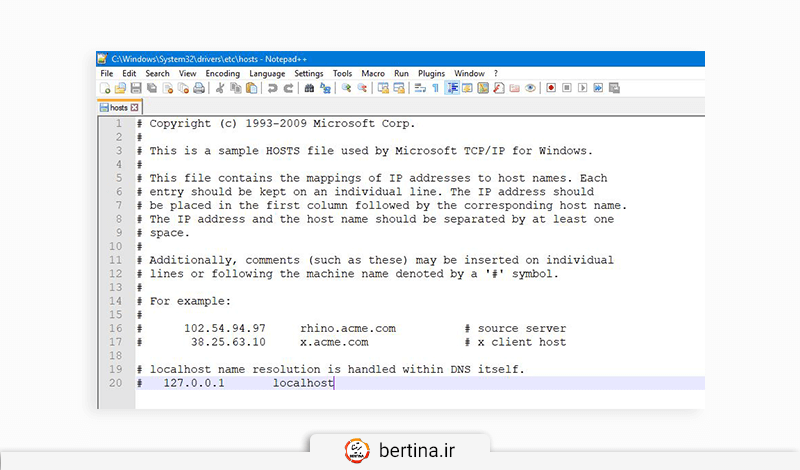The width and height of the screenshot is (800, 470).
Task: Click the Close document toolbar icon
Action: tap(167, 88)
